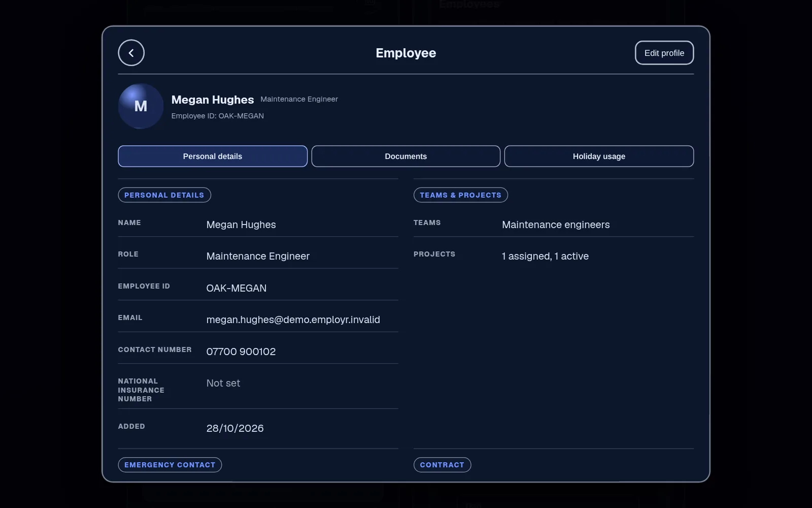This screenshot has height=508, width=812.
Task: Click the added date 28/10/2026
Action: pos(235,428)
